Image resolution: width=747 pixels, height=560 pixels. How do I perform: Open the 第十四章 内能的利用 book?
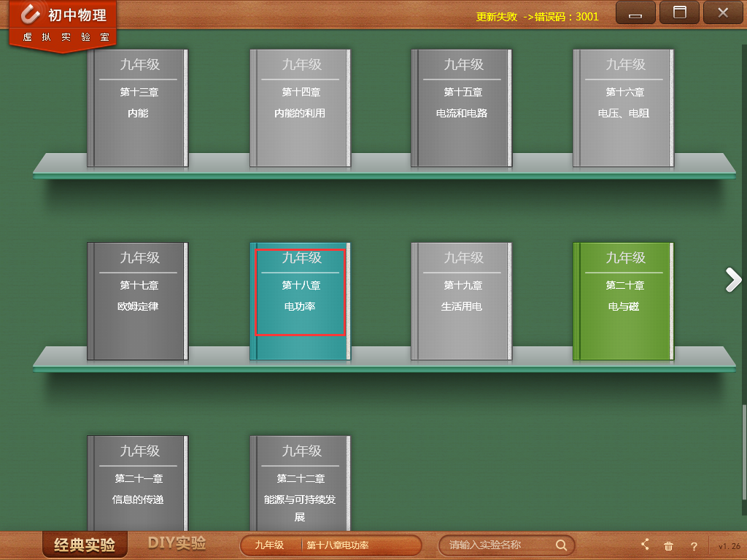click(300, 108)
